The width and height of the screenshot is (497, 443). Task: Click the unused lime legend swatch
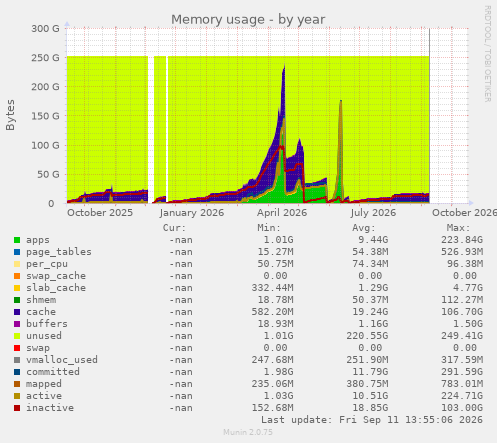(x=17, y=336)
